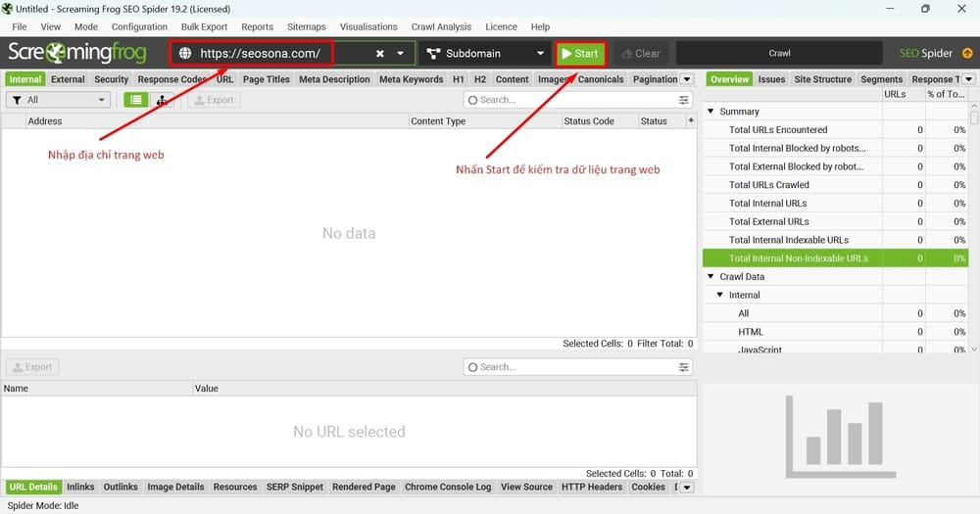This screenshot has width=980, height=514.
Task: Click the Crawl progress bar
Action: click(x=779, y=54)
